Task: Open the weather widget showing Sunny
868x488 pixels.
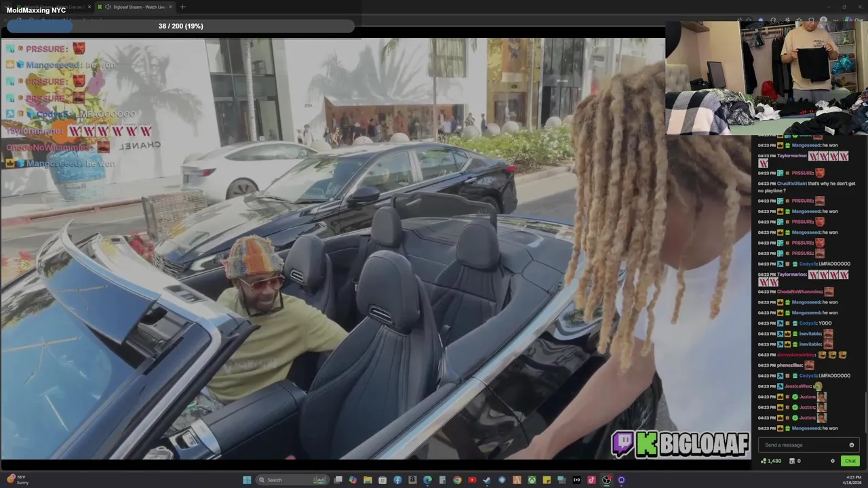Action: pos(18,479)
